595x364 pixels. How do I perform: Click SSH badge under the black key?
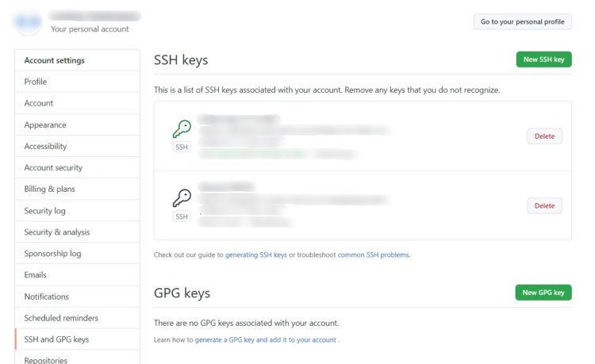click(182, 216)
